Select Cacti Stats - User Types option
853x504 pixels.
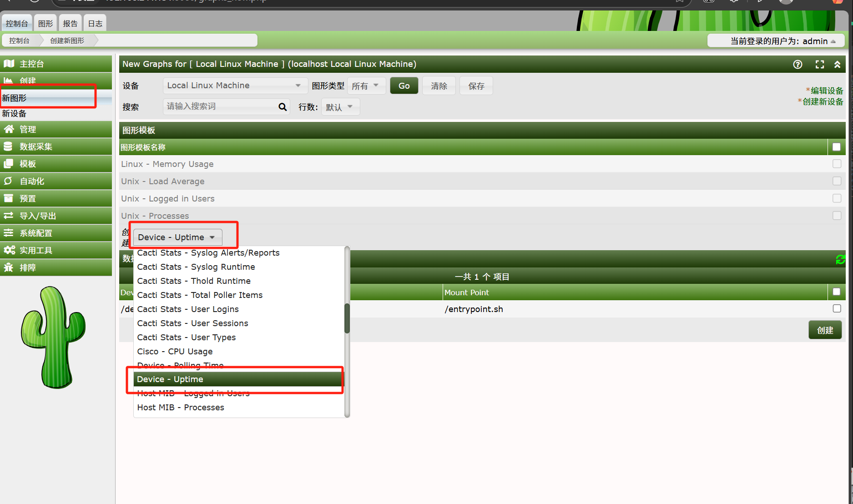point(239,338)
